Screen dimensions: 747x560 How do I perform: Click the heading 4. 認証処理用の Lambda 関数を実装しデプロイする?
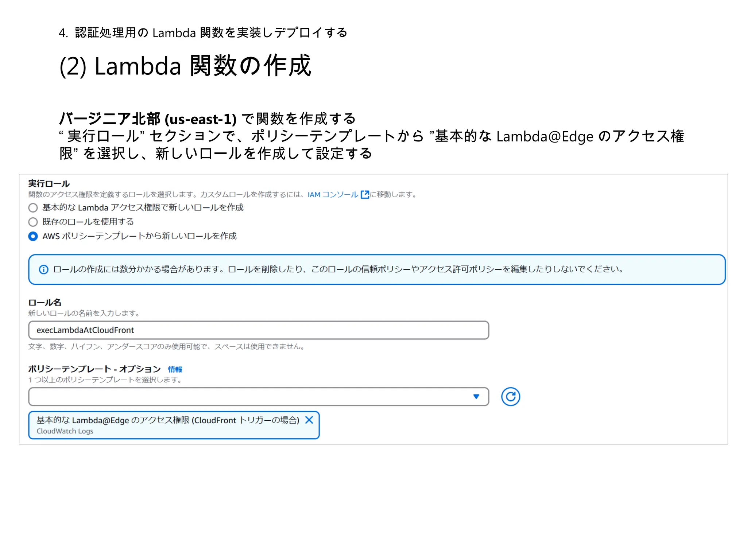[x=203, y=33]
